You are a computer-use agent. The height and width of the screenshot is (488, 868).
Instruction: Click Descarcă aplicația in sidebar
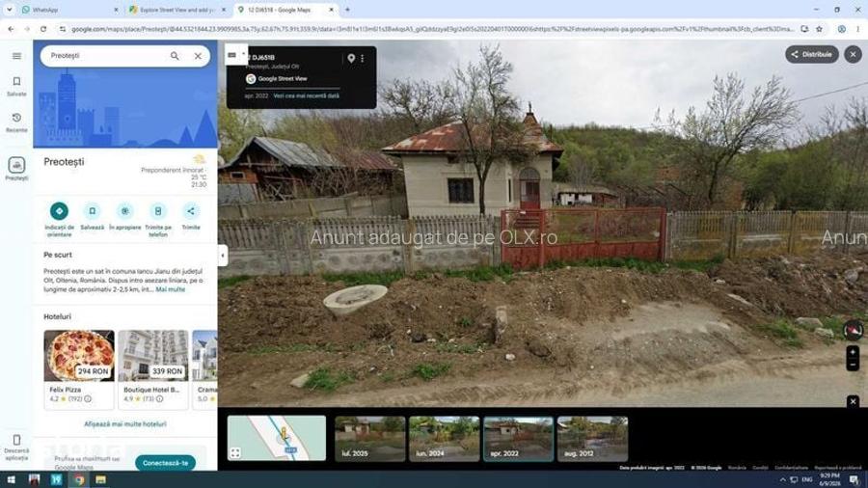point(16,447)
